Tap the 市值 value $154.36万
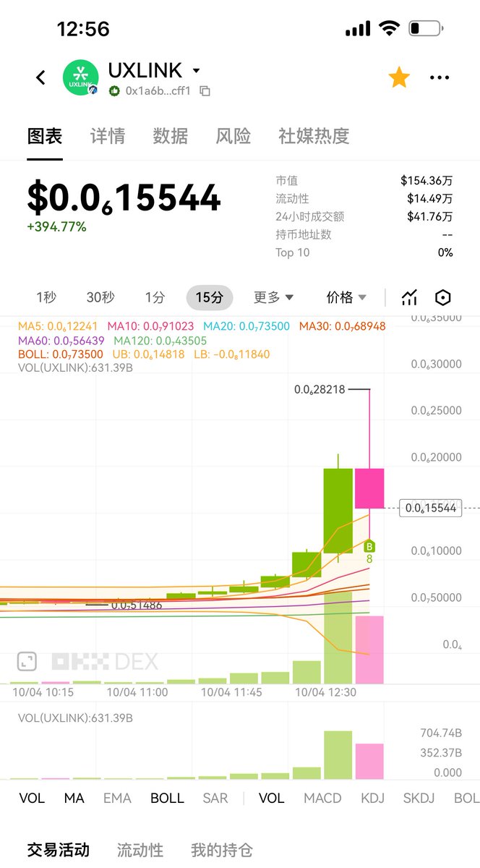 click(427, 180)
